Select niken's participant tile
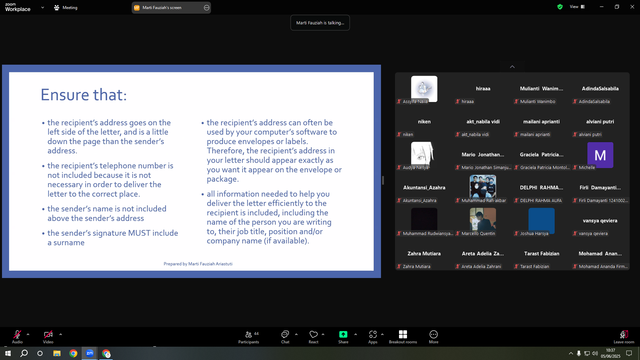Viewport: 640px width, 360px height. pos(424,122)
